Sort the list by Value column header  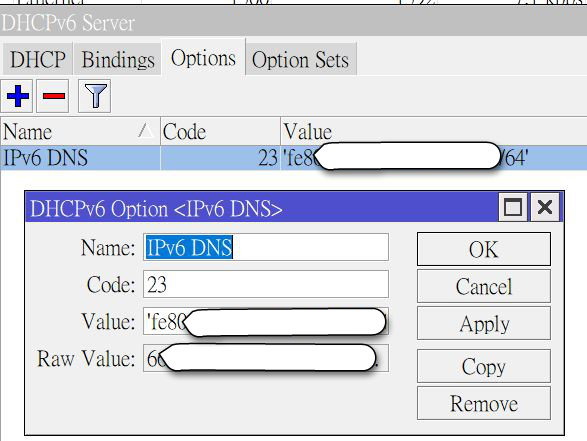pyautogui.click(x=434, y=131)
